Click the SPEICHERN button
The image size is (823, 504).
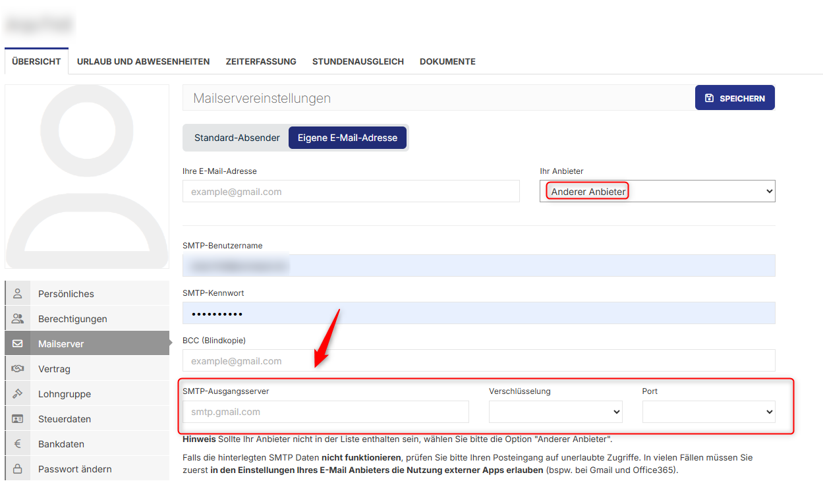tap(735, 97)
